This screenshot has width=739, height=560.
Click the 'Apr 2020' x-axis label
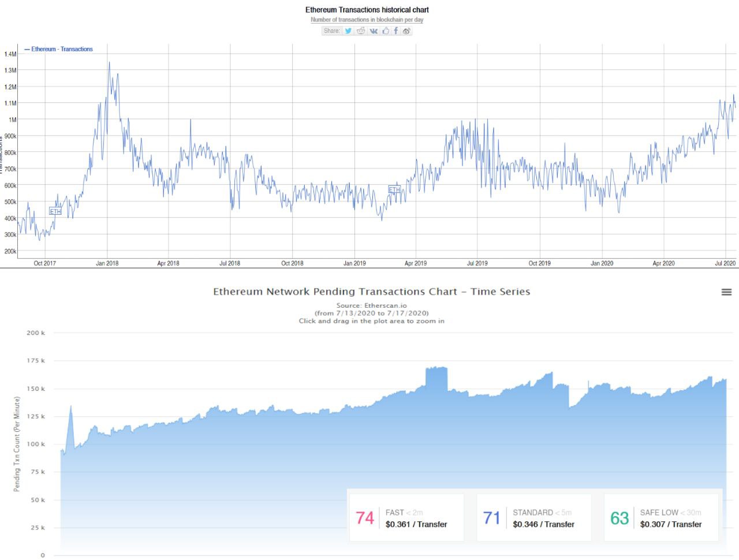point(663,263)
